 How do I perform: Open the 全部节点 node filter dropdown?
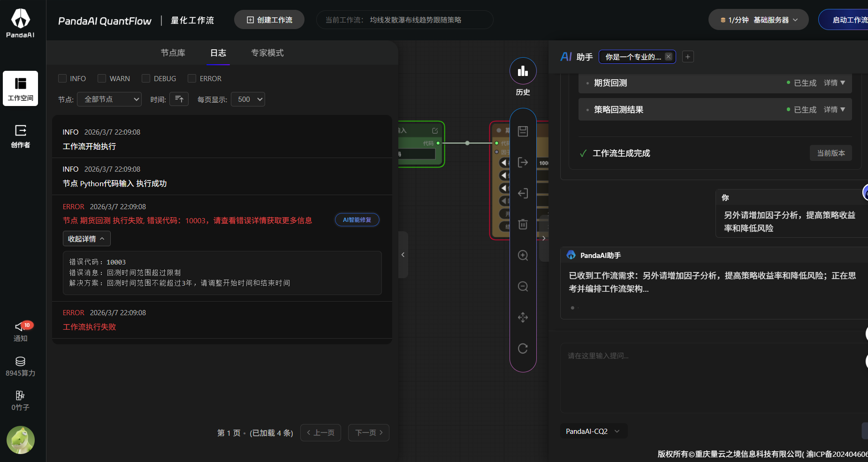point(109,99)
